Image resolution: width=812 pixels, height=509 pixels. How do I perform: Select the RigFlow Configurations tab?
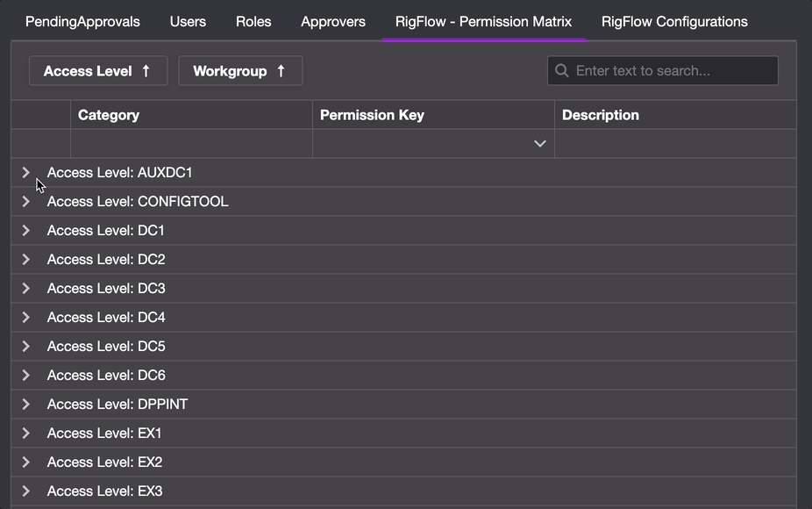coord(673,21)
